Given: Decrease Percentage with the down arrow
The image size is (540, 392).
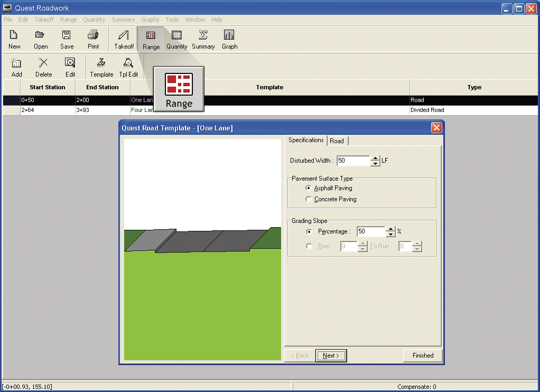Looking at the screenshot, I should 390,234.
